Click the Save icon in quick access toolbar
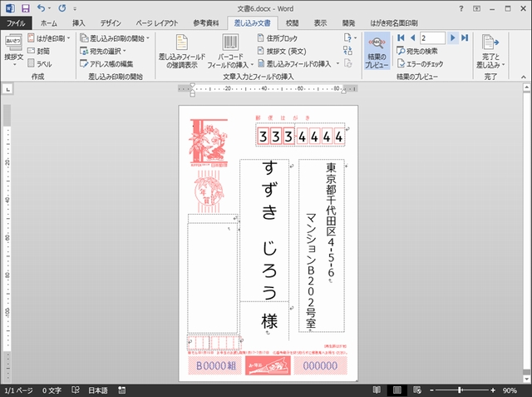The height and width of the screenshot is (397, 532). click(x=26, y=8)
